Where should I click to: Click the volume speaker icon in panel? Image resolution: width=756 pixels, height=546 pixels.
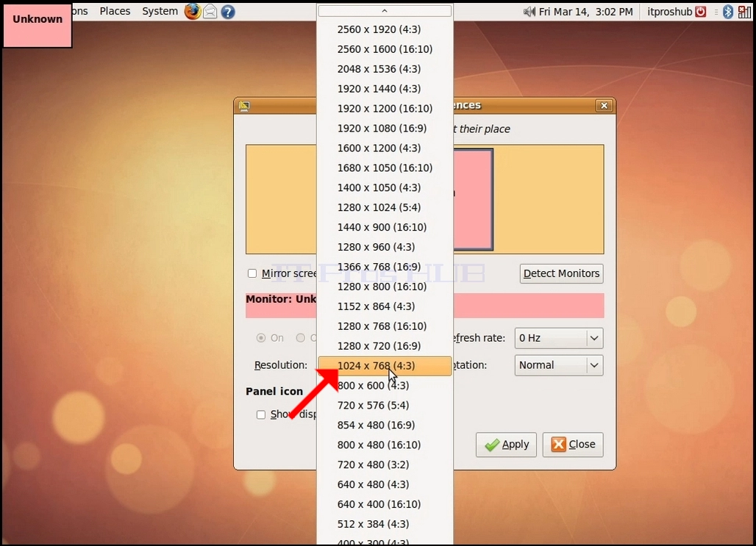coord(529,12)
